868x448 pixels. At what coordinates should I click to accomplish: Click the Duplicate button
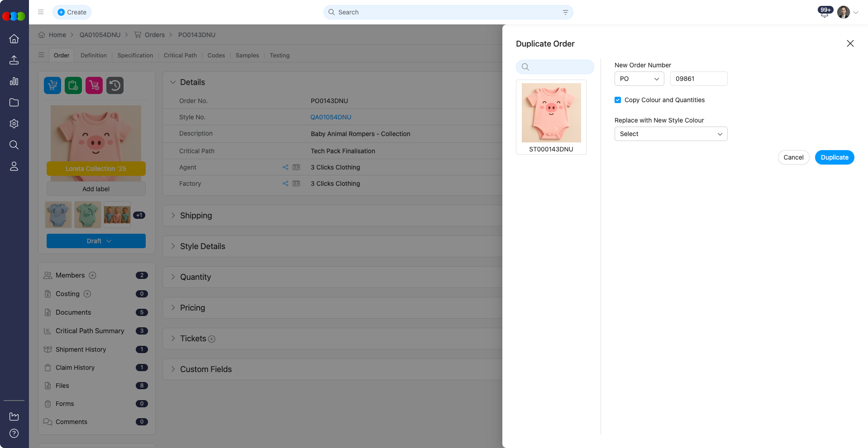[x=834, y=157]
